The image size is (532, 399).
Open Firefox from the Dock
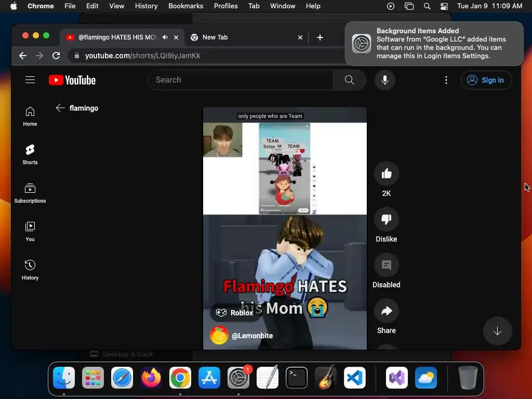pyautogui.click(x=151, y=378)
